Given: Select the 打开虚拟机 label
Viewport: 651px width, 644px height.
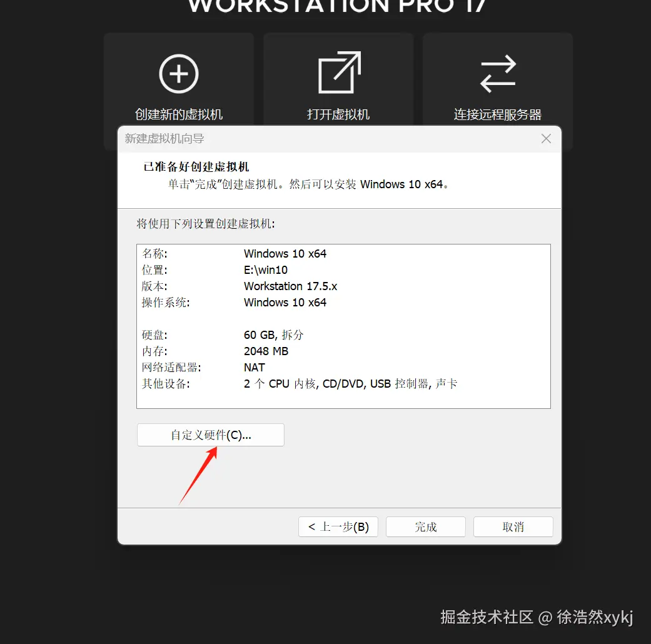Looking at the screenshot, I should (338, 114).
